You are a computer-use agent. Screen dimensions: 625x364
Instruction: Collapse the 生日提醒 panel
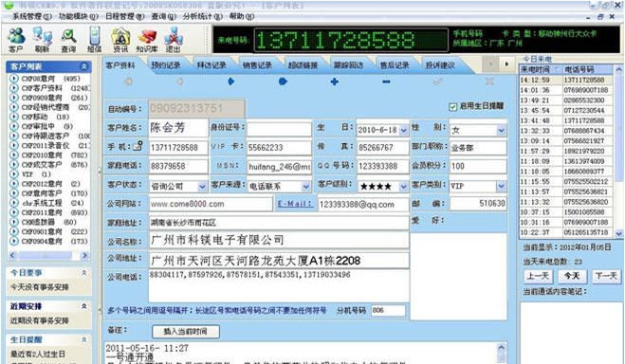coord(84,339)
